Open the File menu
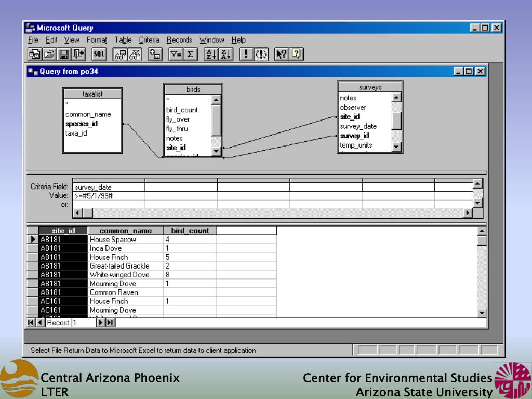532x399 pixels. [33, 40]
